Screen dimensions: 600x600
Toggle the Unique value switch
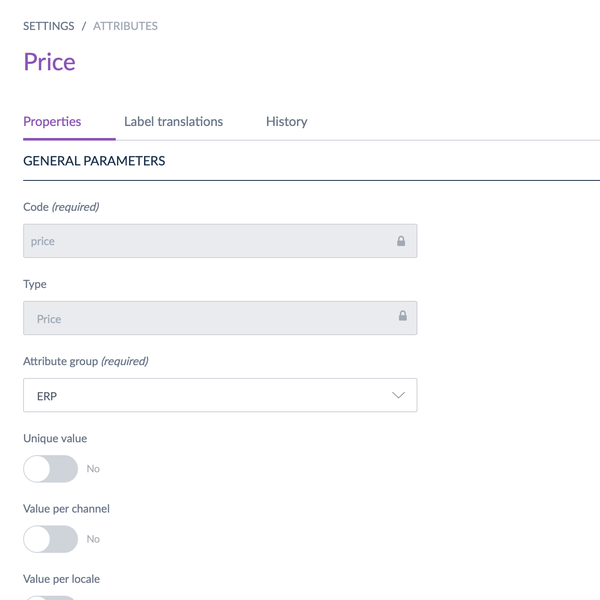click(x=50, y=468)
